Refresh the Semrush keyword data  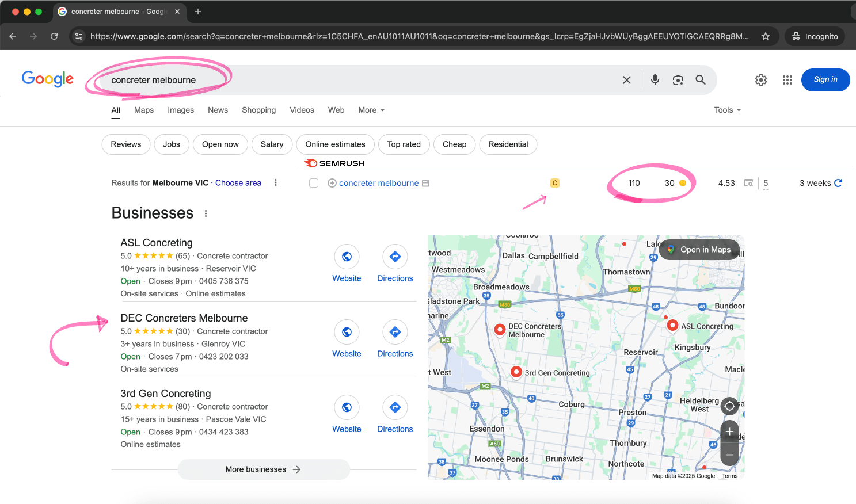pyautogui.click(x=838, y=183)
